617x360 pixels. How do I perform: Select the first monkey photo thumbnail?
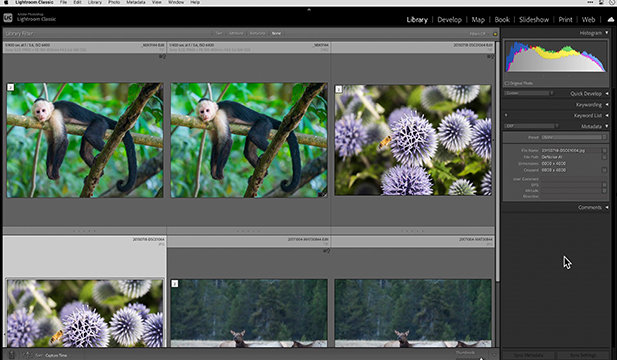pos(85,140)
